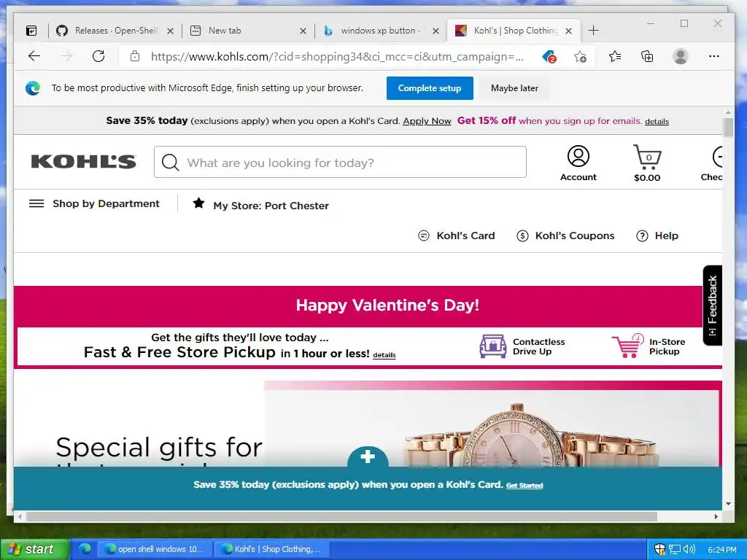
Task: Click the plus button on watch image
Action: (368, 456)
